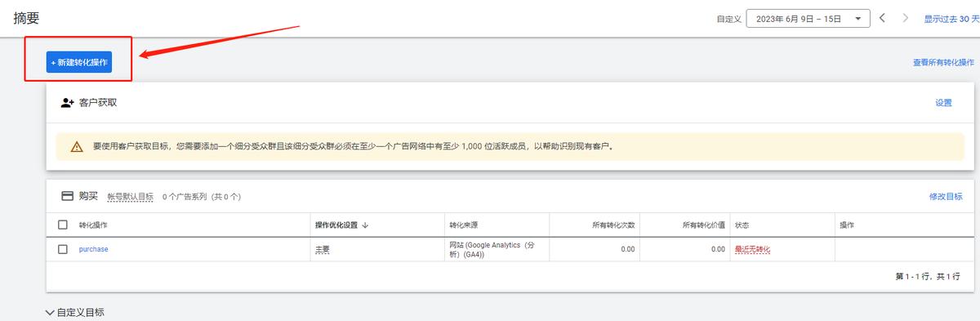Click the 主要 optimization setting cell
Screen dimensions: 980x321
pos(323,249)
